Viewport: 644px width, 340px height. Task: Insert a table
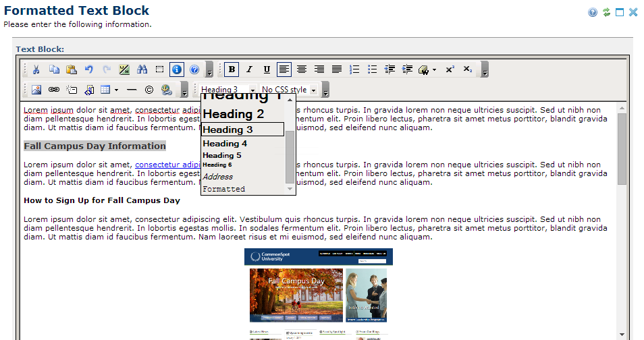105,90
